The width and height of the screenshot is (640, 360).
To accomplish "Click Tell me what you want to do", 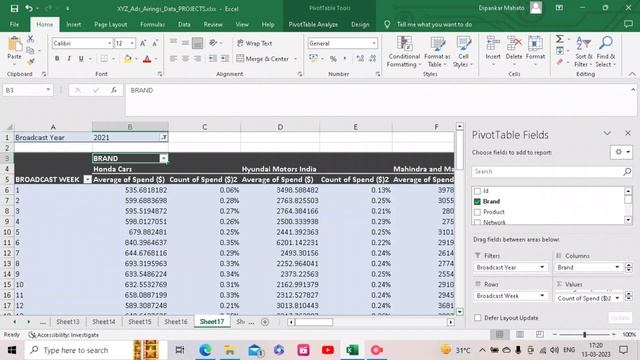I will tap(434, 24).
